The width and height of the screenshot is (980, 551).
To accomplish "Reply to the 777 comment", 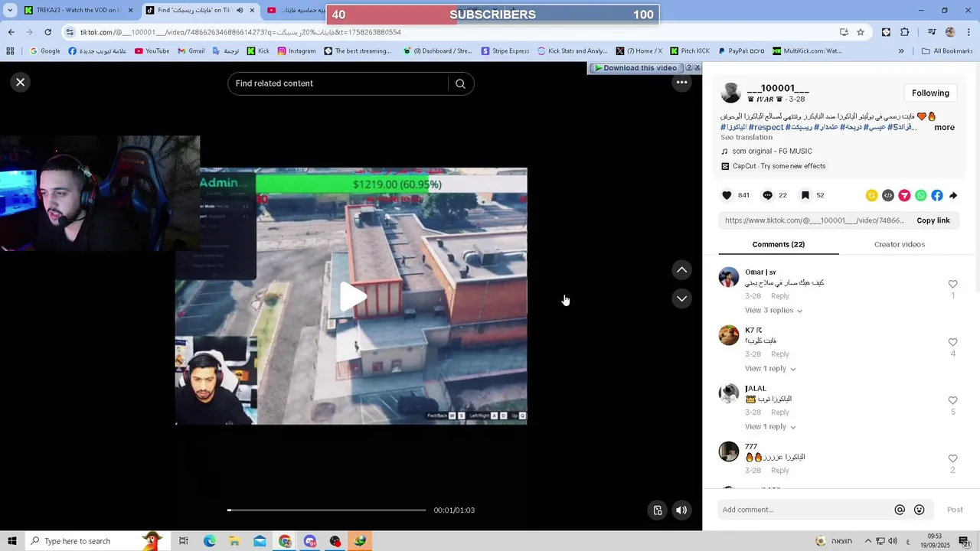I will (x=779, y=471).
